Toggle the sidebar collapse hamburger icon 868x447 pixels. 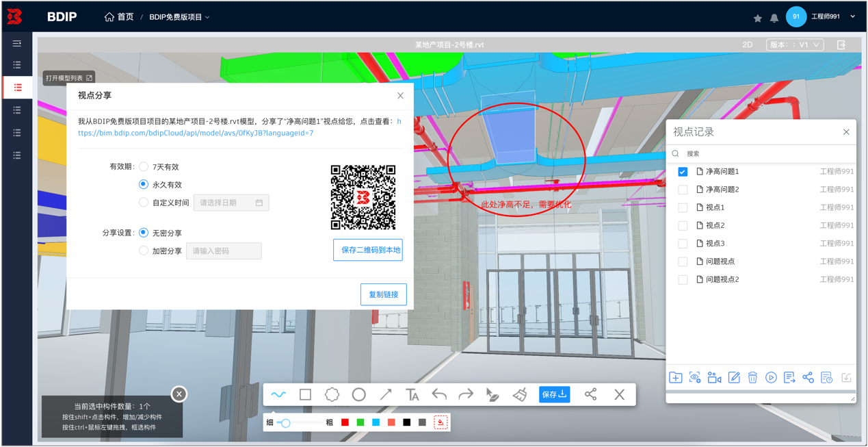coord(17,44)
